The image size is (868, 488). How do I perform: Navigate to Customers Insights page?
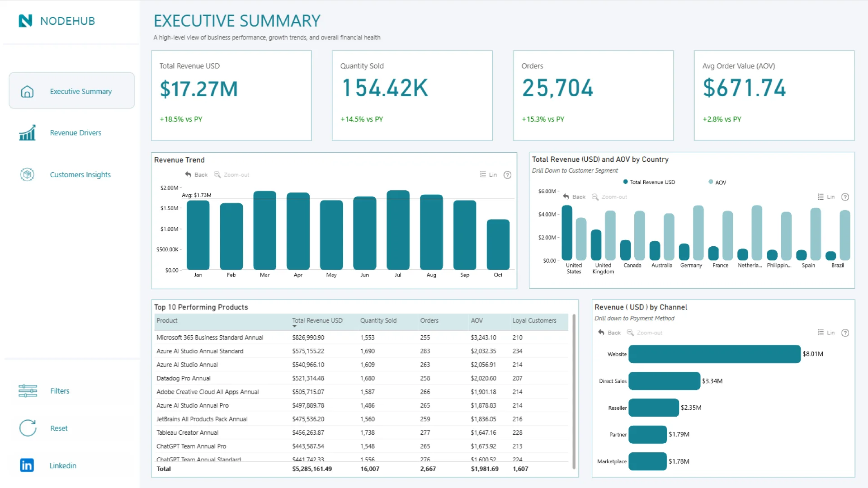pyautogui.click(x=80, y=174)
